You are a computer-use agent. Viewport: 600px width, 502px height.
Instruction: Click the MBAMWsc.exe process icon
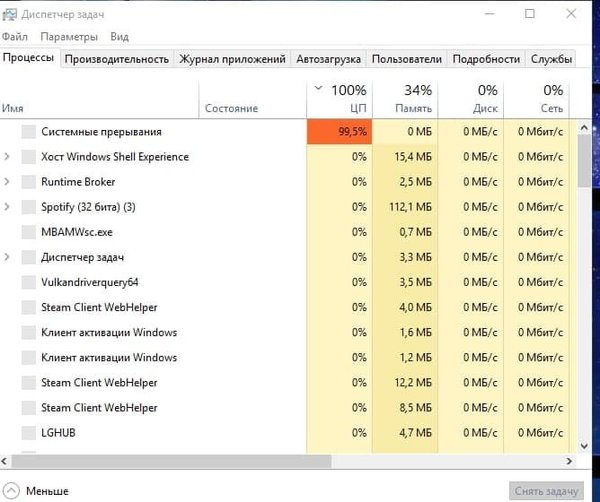click(28, 232)
